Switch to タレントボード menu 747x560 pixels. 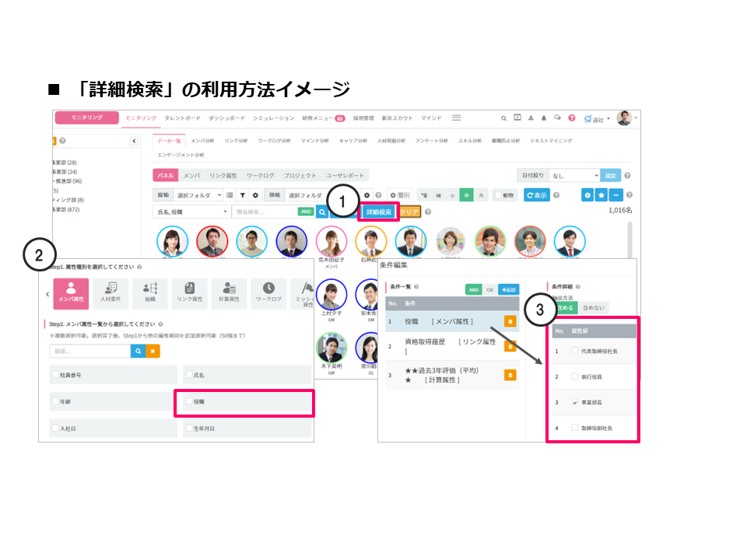tap(182, 118)
